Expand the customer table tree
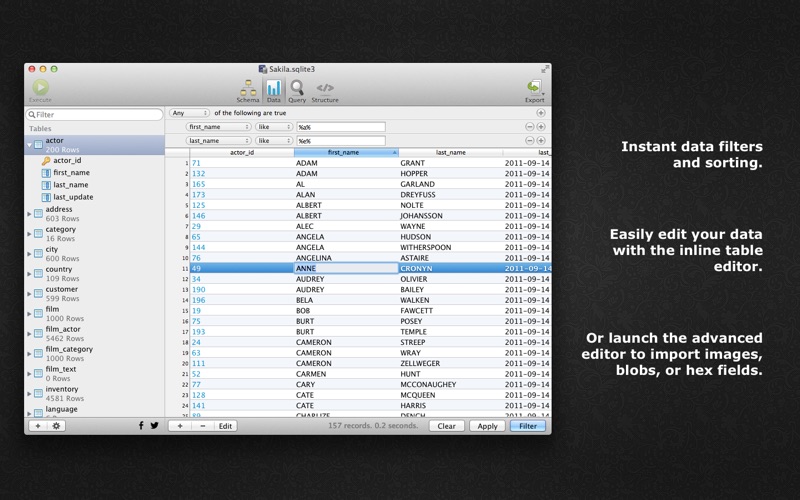This screenshot has width=800, height=500. (x=29, y=294)
